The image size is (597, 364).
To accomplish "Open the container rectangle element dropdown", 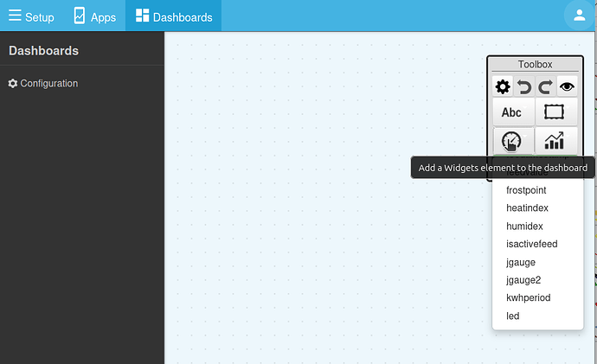I will [556, 112].
